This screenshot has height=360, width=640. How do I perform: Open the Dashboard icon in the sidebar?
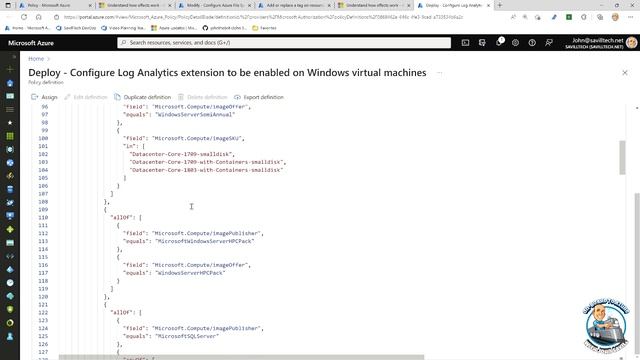click(x=10, y=96)
